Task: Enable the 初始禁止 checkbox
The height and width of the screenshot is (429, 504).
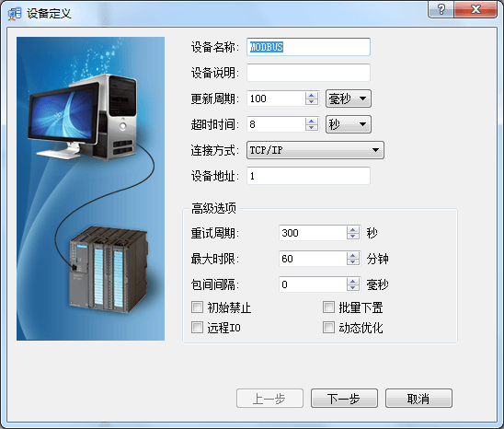Action: (197, 307)
